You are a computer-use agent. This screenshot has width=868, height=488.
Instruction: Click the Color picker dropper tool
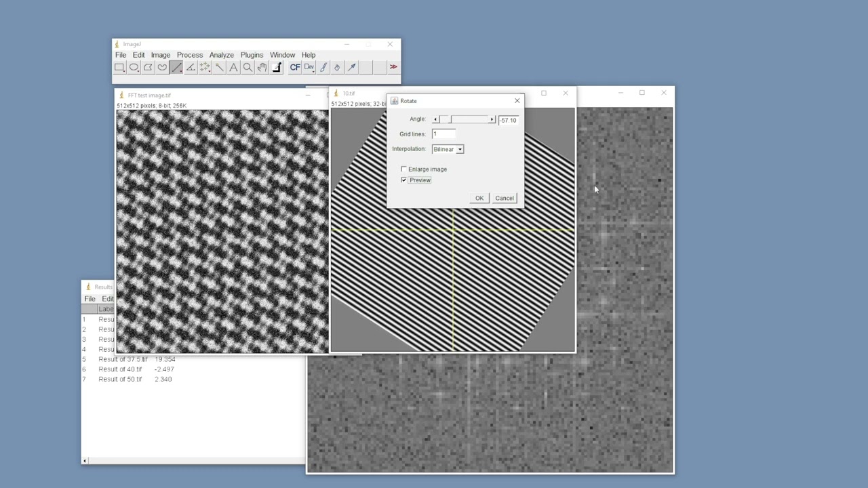pos(277,67)
